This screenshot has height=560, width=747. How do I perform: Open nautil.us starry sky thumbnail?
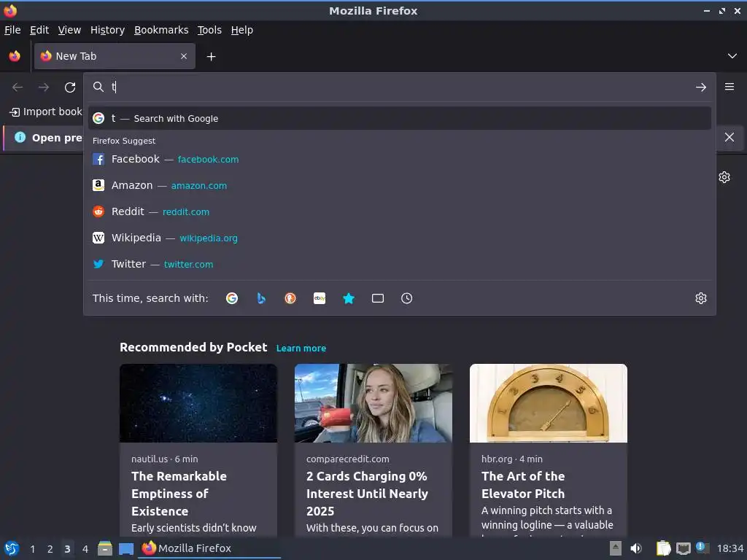click(198, 402)
